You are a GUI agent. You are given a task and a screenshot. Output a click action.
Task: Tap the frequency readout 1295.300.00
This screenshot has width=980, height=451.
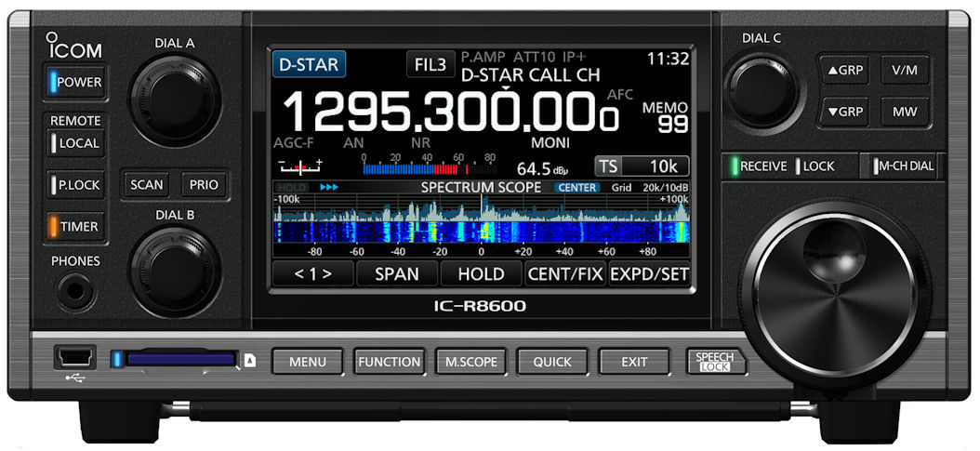(x=451, y=113)
